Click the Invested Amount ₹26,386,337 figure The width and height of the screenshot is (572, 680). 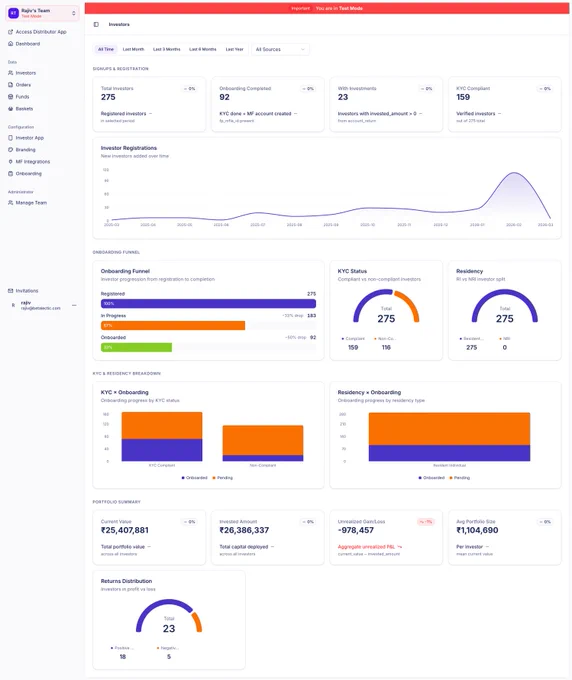coord(244,530)
